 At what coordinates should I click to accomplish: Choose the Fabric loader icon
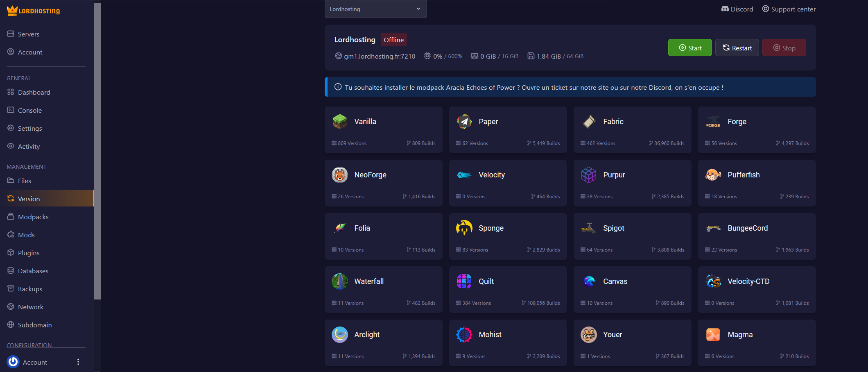[588, 121]
